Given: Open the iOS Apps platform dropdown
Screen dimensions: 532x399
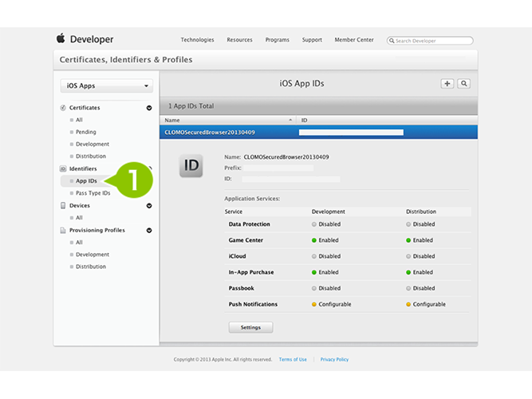Looking at the screenshot, I should coord(107,85).
